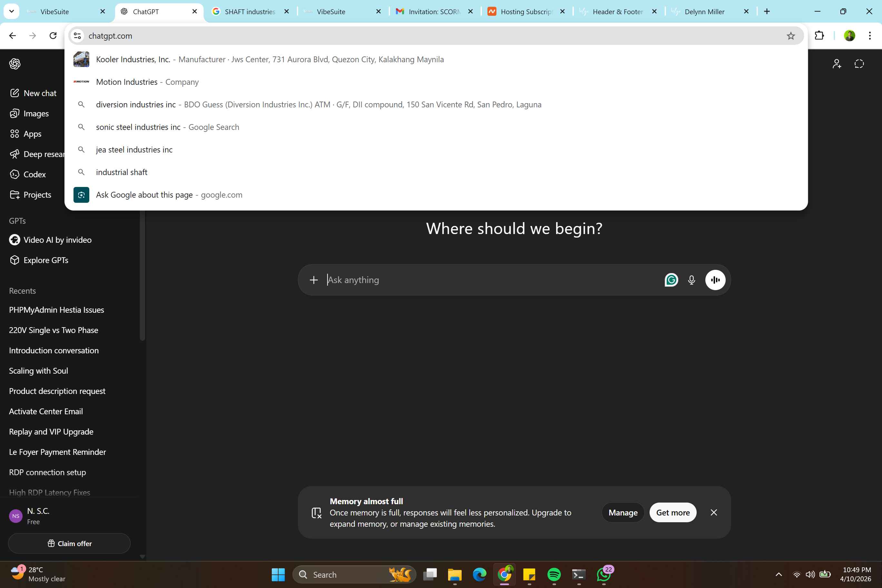
Task: Open Spotify from the taskbar
Action: point(554,574)
